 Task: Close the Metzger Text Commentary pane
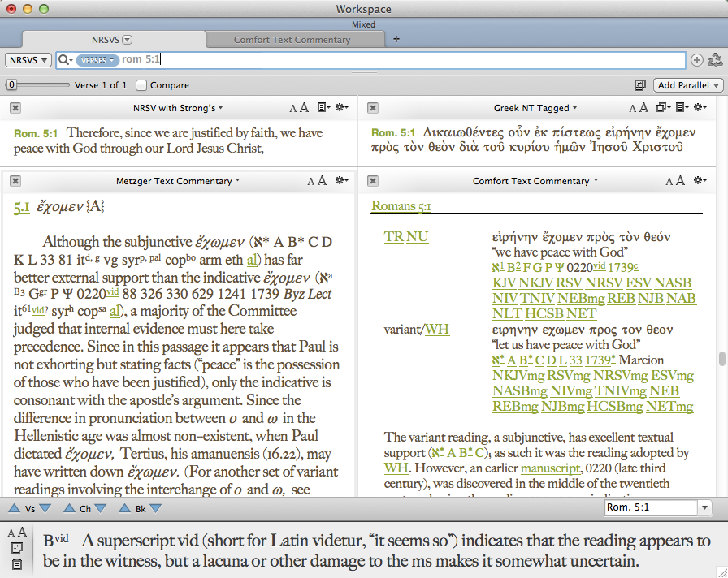point(15,180)
